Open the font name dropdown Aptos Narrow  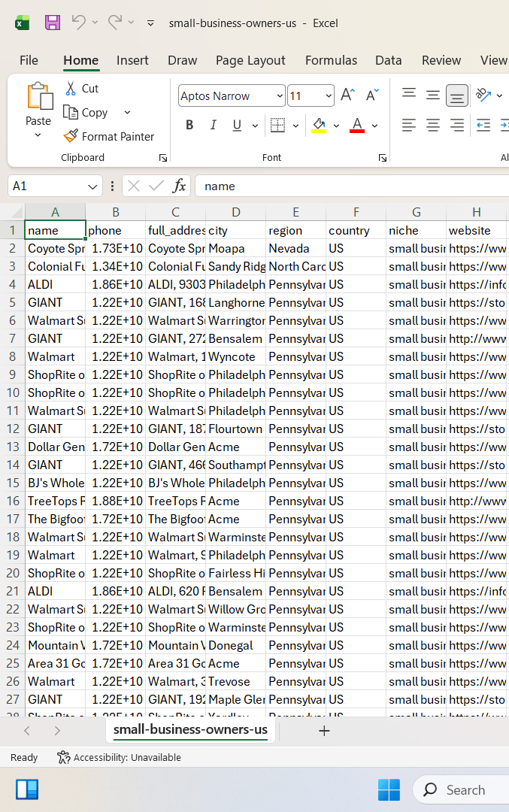[280, 95]
